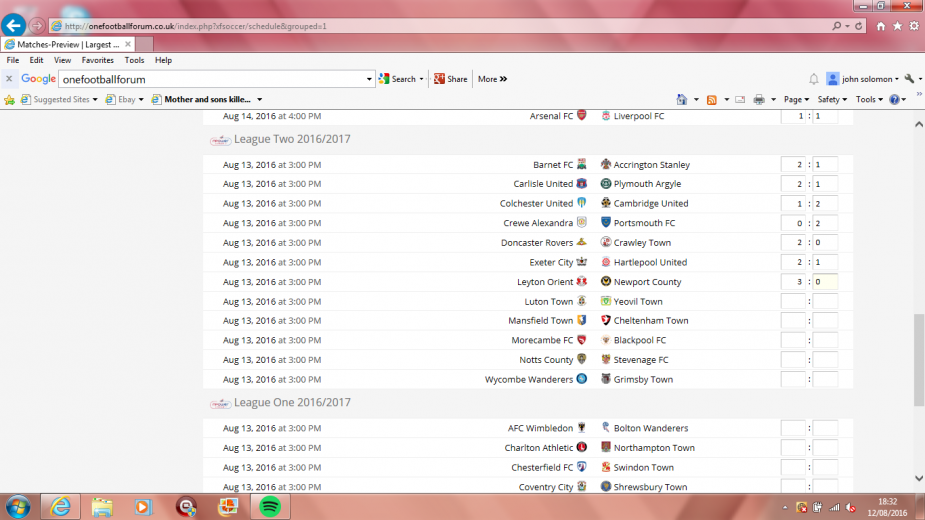Click the Share button
Screen dimensions: 925x520
(451, 79)
